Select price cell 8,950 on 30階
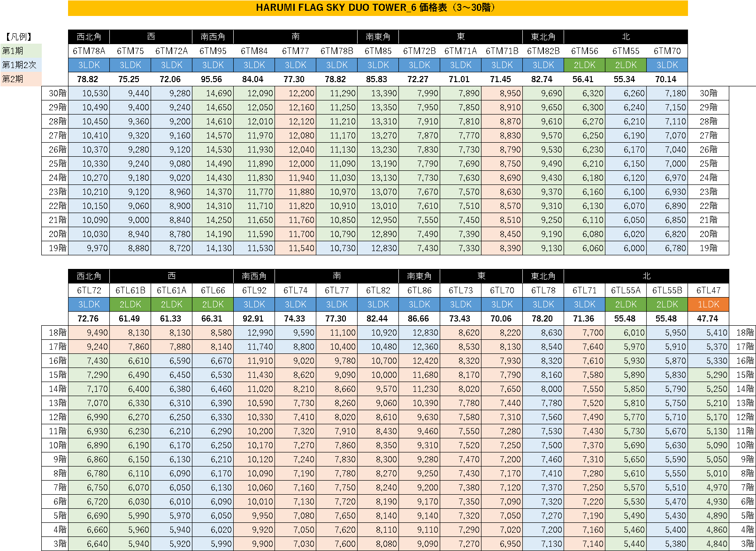756x551 pixels. pyautogui.click(x=502, y=93)
